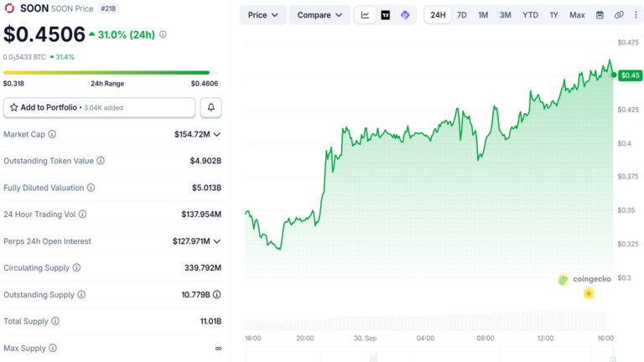Open the Compare dropdown
This screenshot has height=362, width=644.
coord(319,15)
